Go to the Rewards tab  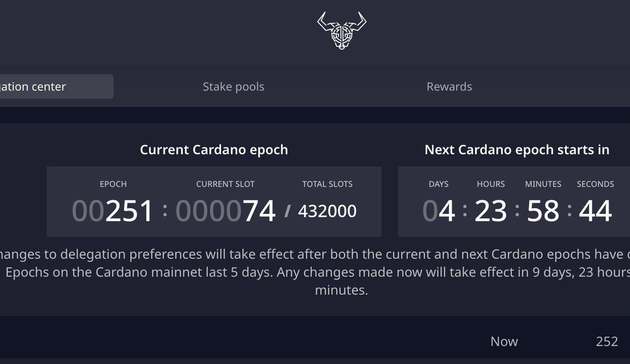[449, 87]
